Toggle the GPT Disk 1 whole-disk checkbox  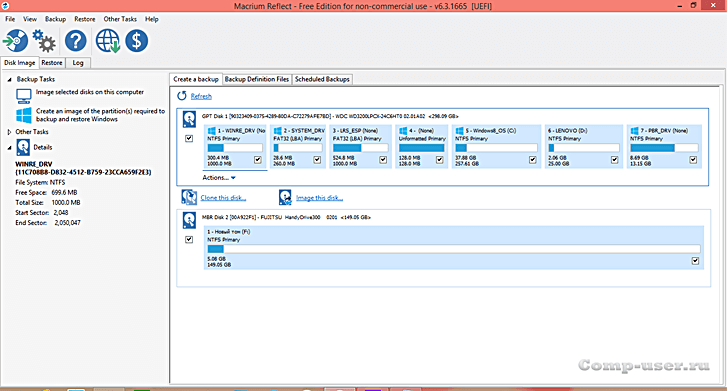pos(189,138)
